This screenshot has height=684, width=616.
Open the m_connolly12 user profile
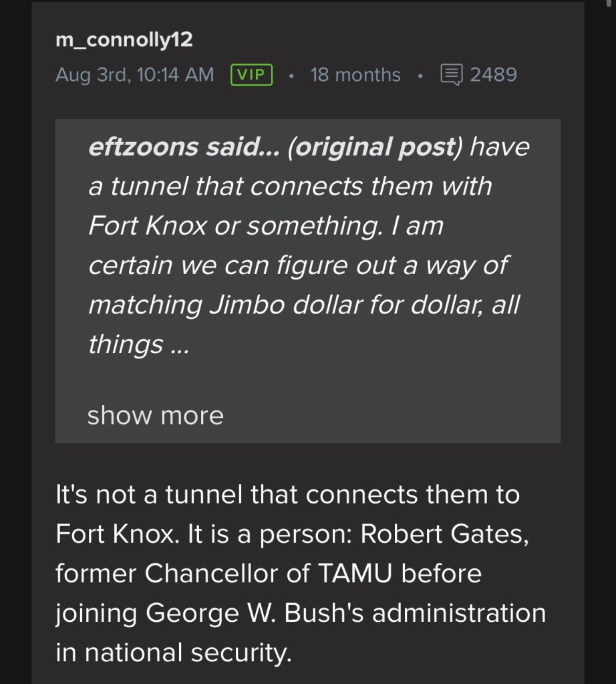[x=124, y=40]
